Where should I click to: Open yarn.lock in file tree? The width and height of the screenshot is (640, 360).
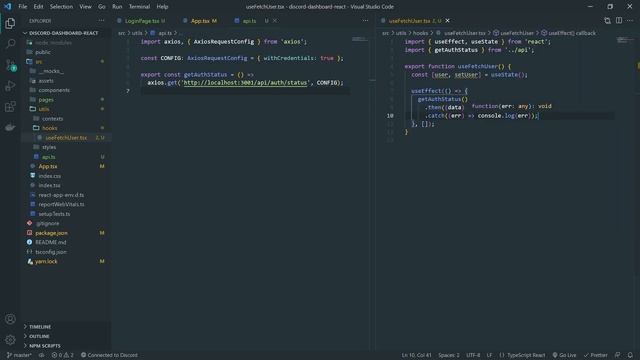46,261
